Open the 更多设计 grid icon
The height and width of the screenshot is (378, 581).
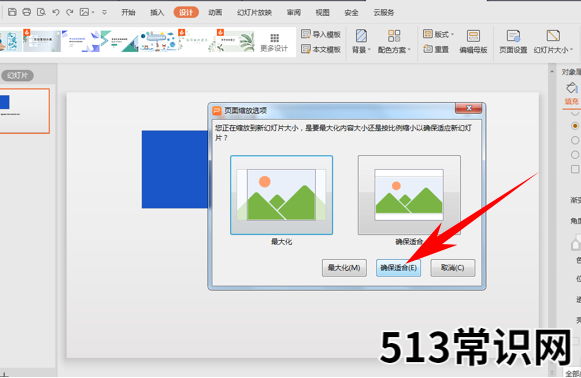click(274, 38)
